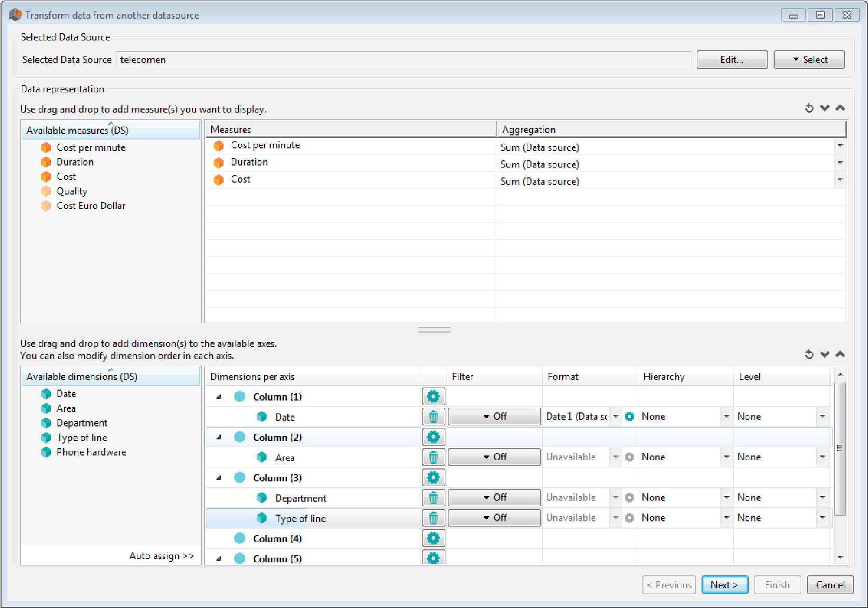The width and height of the screenshot is (868, 608).
Task: Collapse the Column (3) axis
Action: (219, 478)
